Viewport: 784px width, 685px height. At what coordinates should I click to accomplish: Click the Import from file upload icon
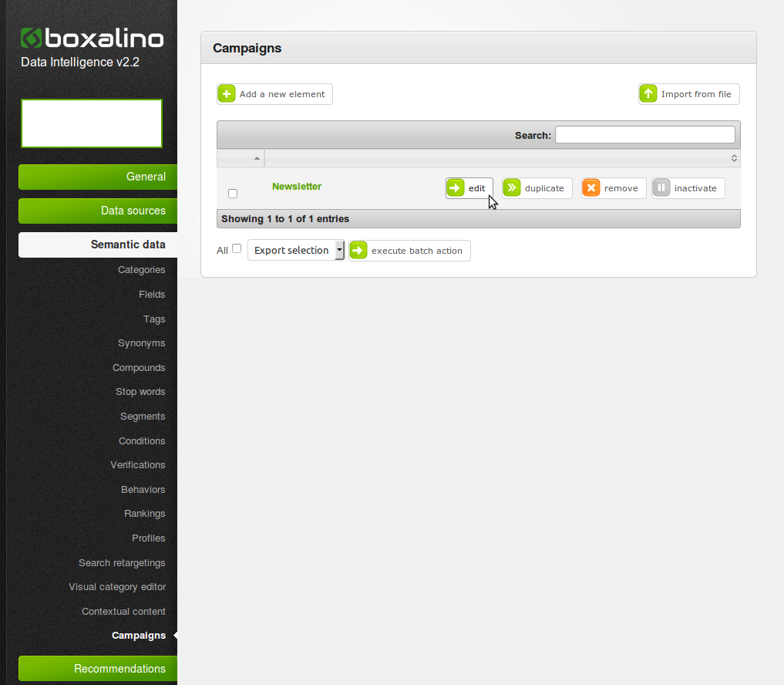(648, 94)
